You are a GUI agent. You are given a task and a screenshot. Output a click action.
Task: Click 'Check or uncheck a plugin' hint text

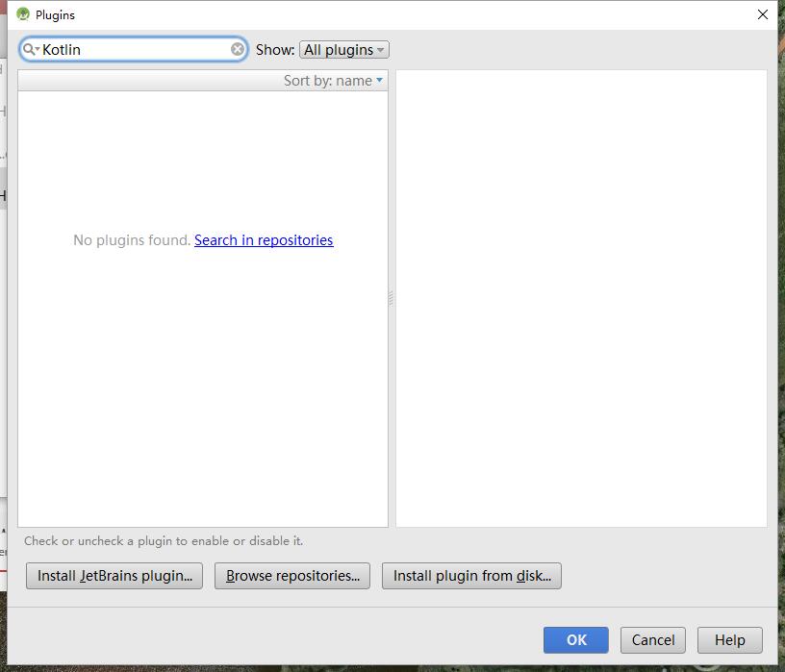pos(164,541)
